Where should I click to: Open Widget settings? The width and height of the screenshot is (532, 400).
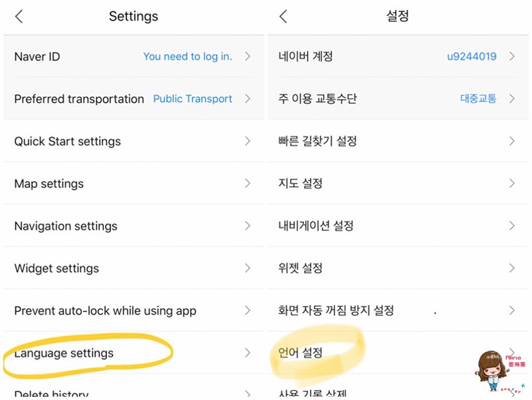134,268
